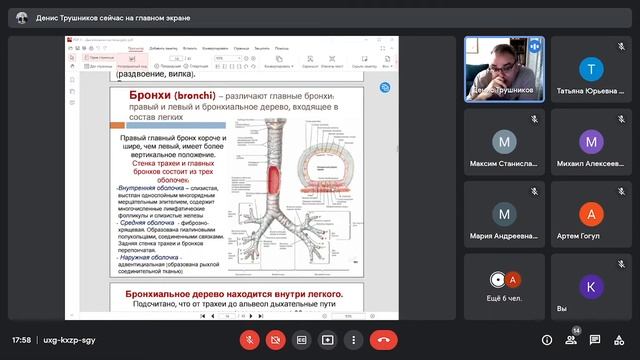
Task: Click the blue floating round icon on PDF page
Action: [x=384, y=87]
